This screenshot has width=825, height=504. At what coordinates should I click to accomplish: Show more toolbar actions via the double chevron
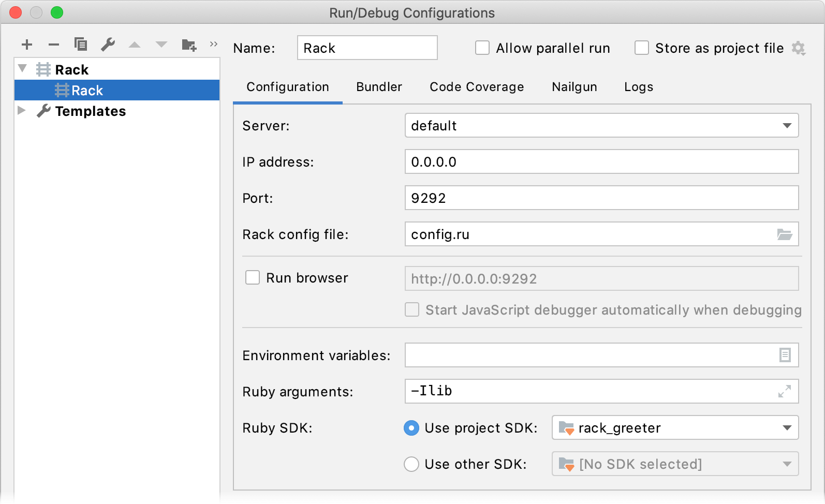[x=214, y=44]
